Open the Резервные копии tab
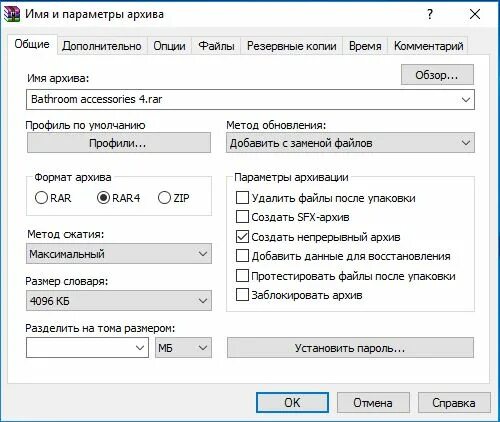This screenshot has height=422, width=500. [292, 46]
